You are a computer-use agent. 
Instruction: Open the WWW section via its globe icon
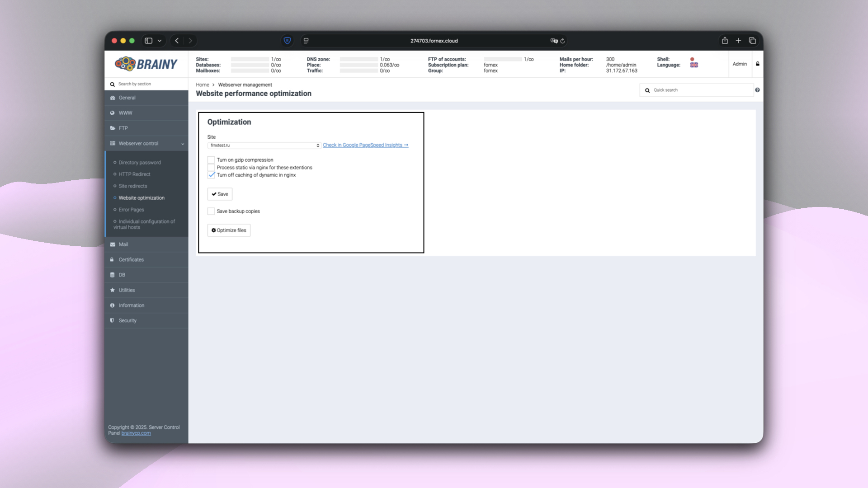pyautogui.click(x=112, y=113)
